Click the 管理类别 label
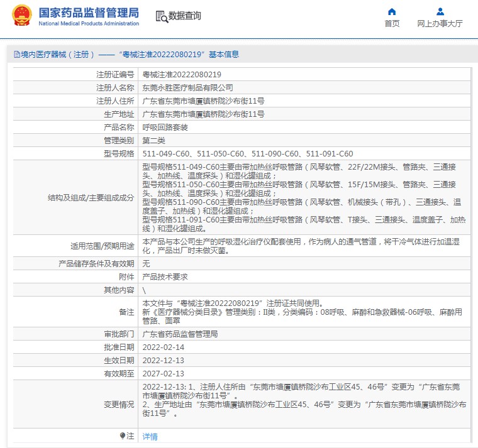 pyautogui.click(x=119, y=140)
